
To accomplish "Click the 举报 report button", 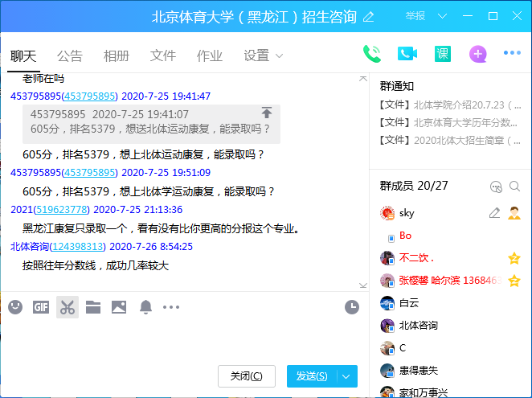I will pos(415,16).
